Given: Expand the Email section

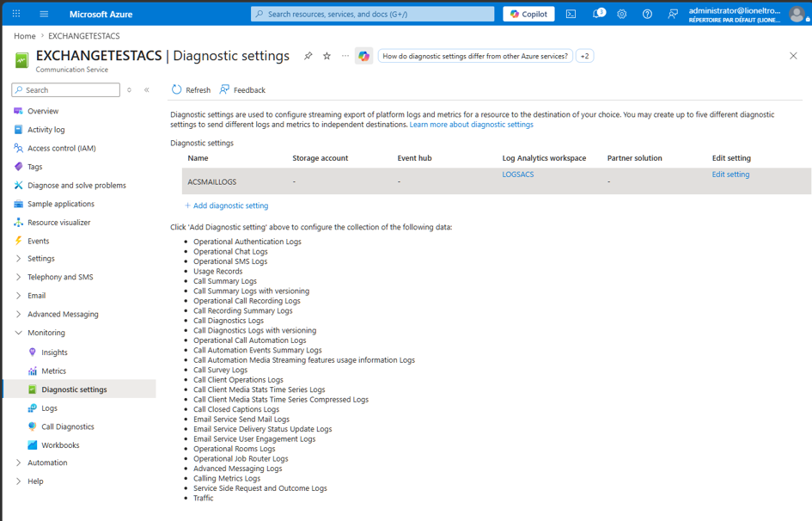Looking at the screenshot, I should [x=19, y=296].
